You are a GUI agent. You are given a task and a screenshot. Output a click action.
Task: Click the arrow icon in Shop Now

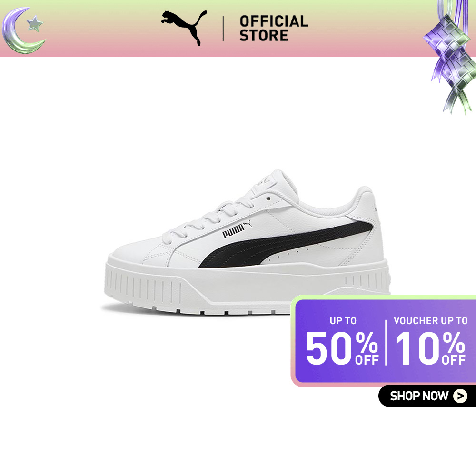point(460,396)
